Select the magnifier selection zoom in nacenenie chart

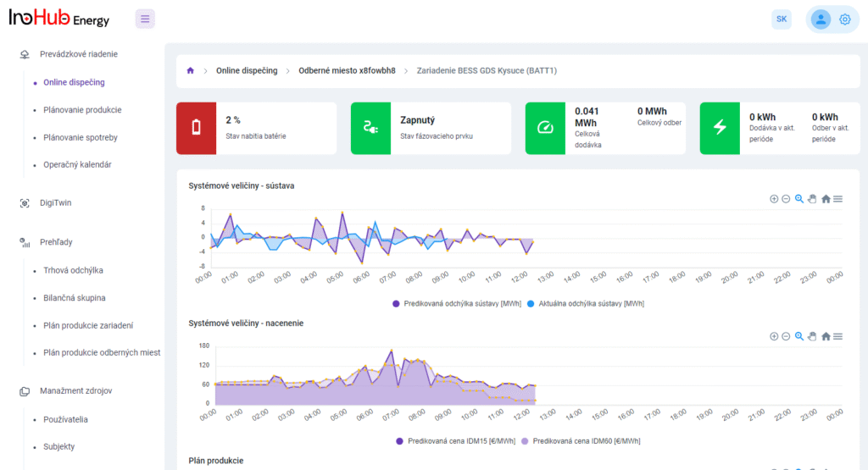coord(798,336)
